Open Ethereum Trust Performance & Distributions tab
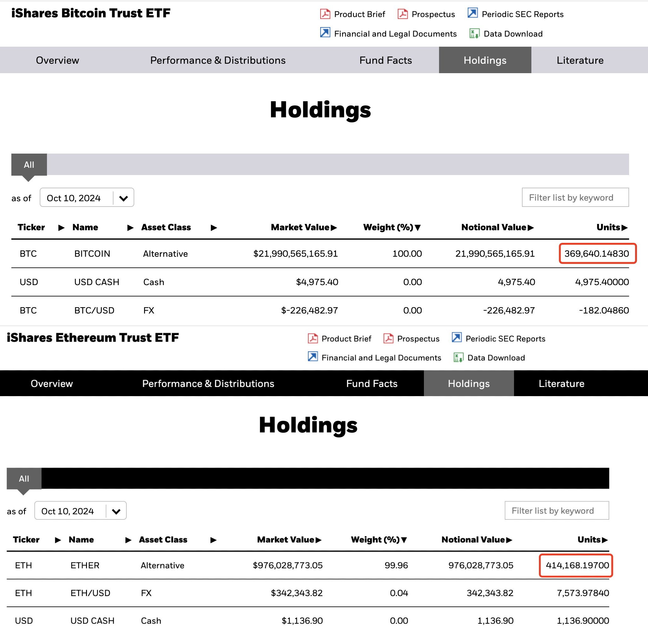Screen dimensions: 648x644 coord(208,383)
